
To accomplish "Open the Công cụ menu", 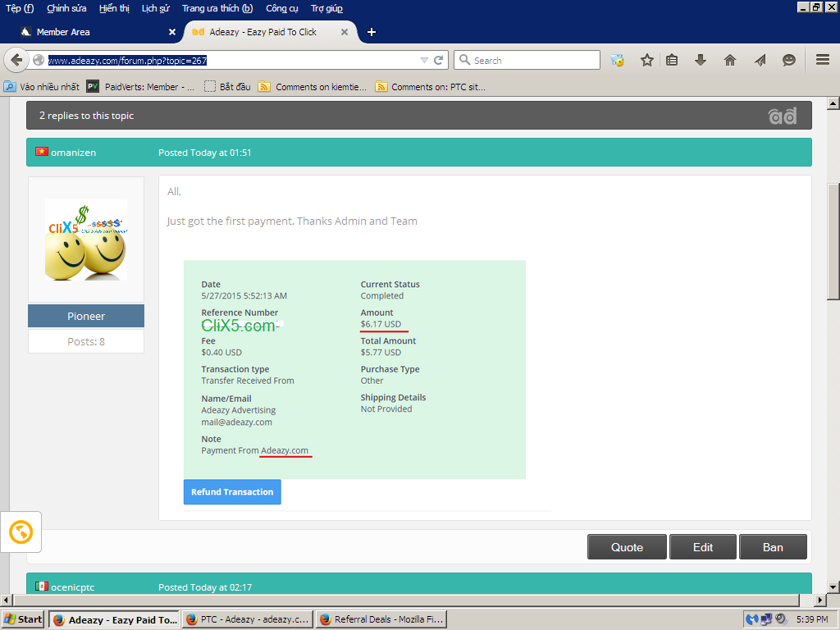I will (x=282, y=8).
